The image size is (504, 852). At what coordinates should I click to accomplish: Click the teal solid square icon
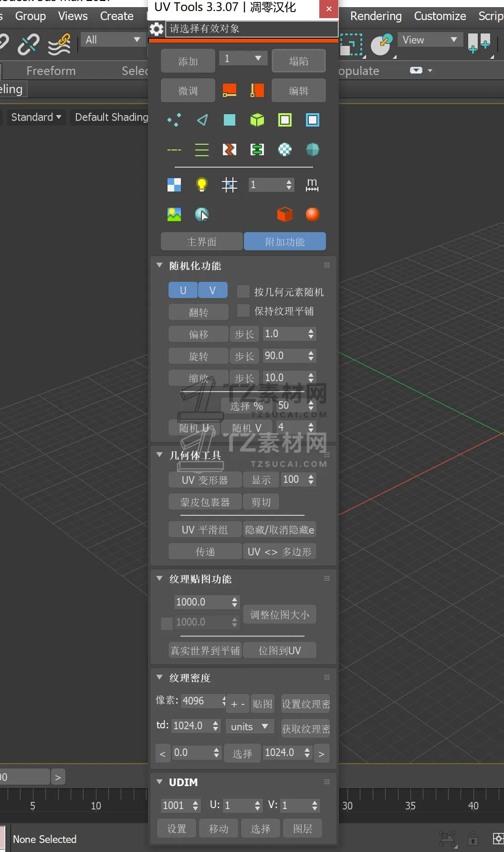[x=230, y=120]
